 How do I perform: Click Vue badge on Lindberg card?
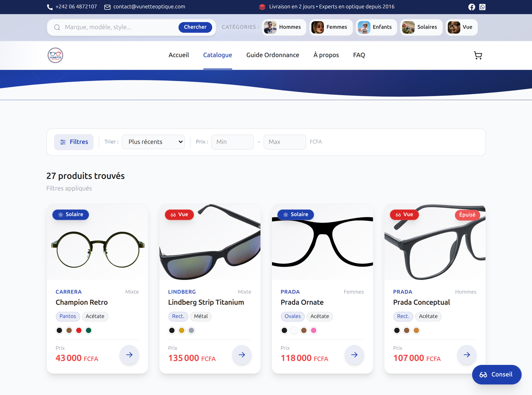coord(179,214)
